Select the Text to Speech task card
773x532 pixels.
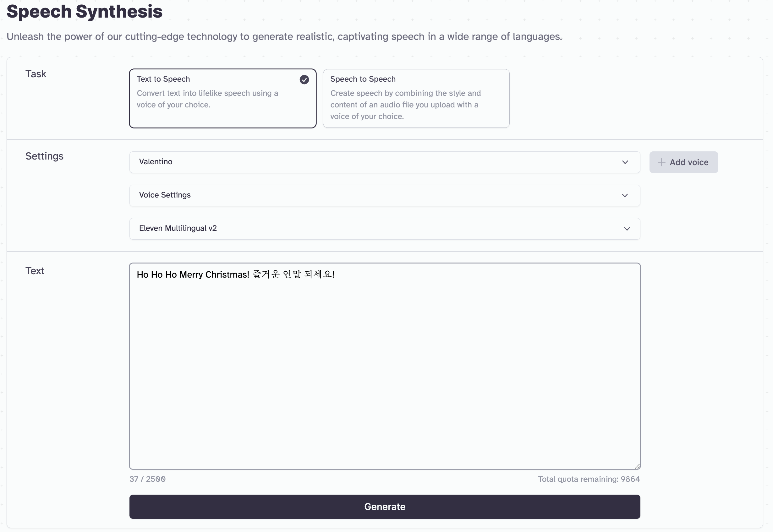tap(222, 99)
